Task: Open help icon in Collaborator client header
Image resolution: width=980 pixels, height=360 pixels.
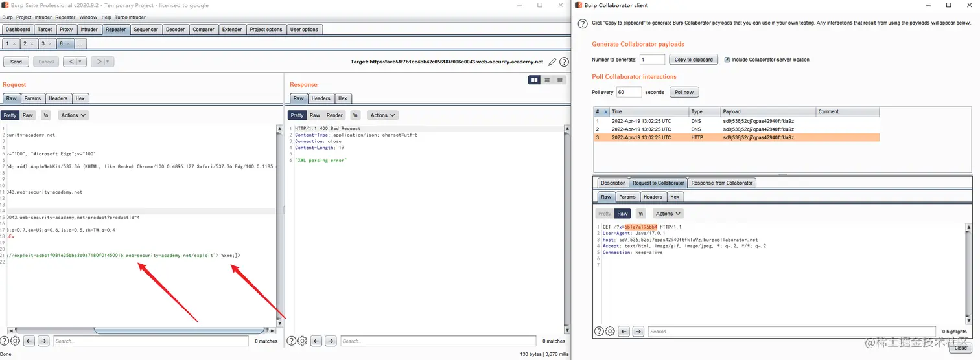Action: 583,23
